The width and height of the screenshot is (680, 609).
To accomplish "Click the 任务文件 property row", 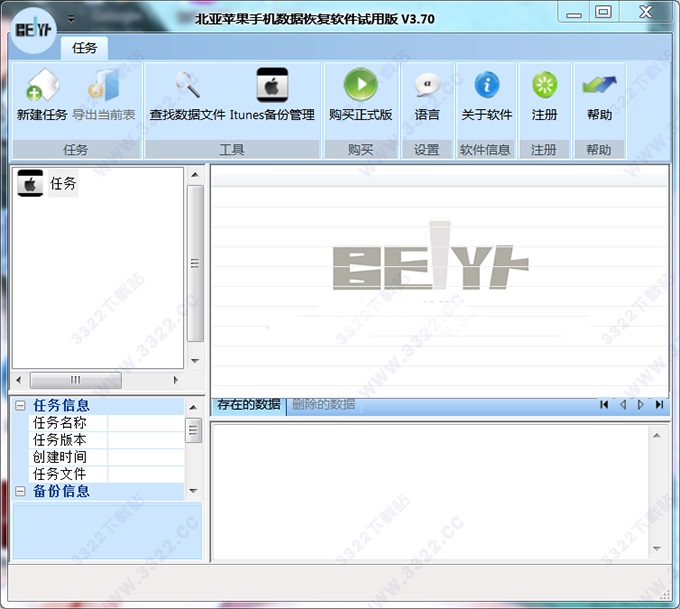I will pos(107,474).
